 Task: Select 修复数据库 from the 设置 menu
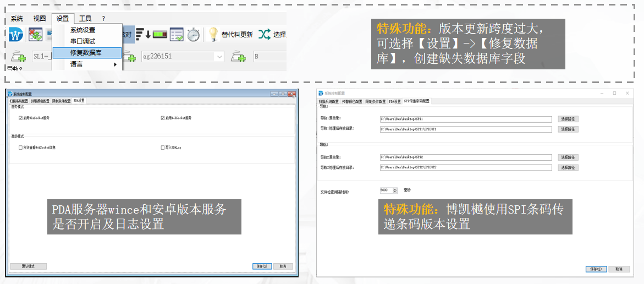point(86,52)
